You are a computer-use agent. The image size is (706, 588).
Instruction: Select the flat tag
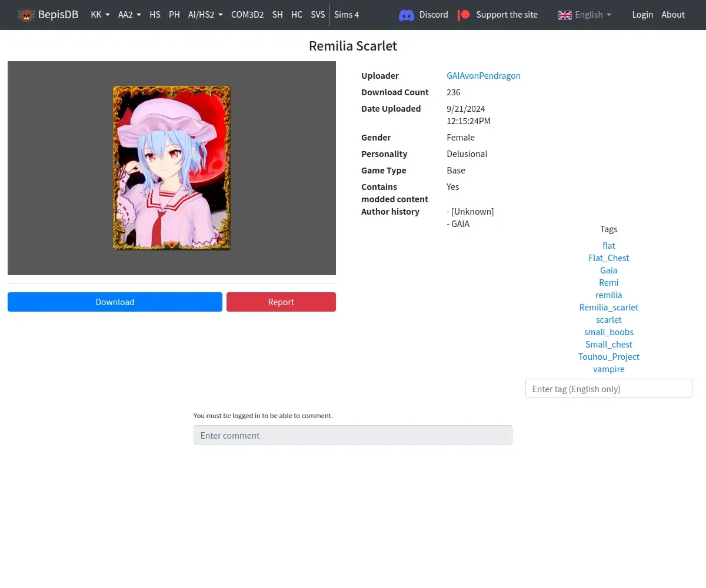pyautogui.click(x=609, y=246)
